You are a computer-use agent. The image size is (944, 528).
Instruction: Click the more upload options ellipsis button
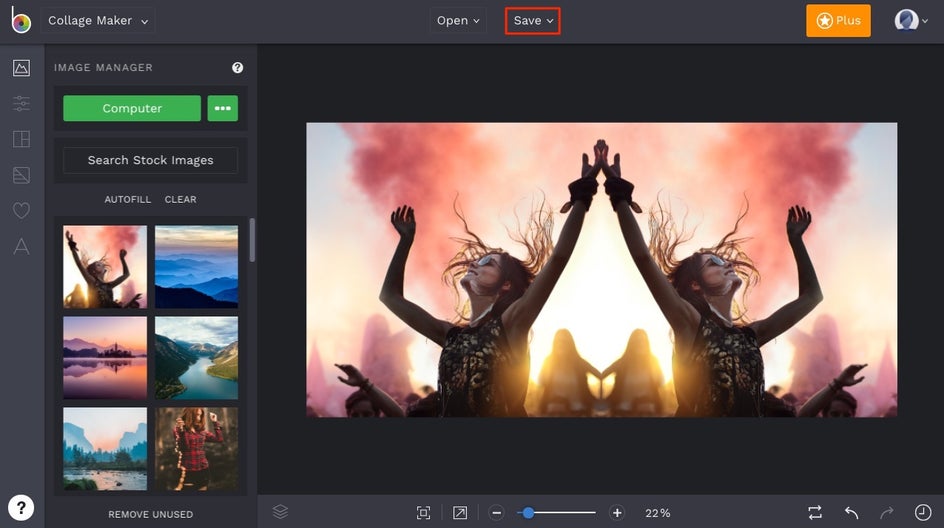click(223, 108)
